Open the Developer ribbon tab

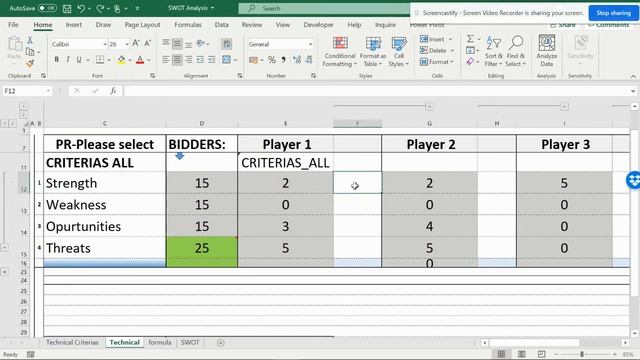(x=318, y=25)
